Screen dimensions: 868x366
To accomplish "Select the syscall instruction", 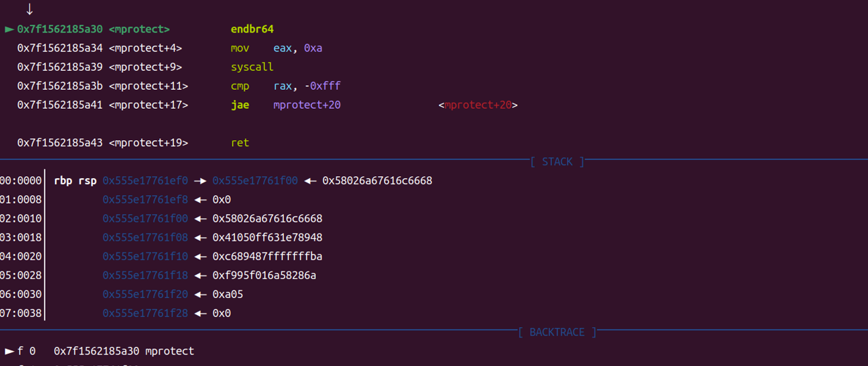I will [x=251, y=67].
